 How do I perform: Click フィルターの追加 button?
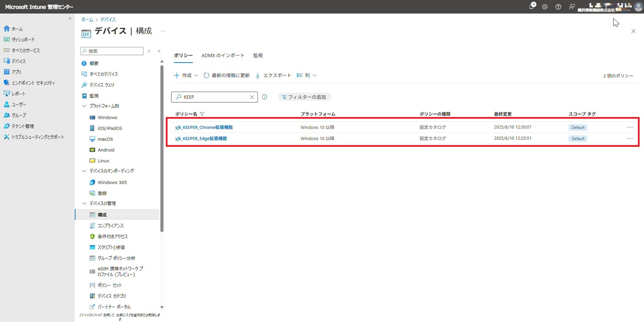click(304, 97)
